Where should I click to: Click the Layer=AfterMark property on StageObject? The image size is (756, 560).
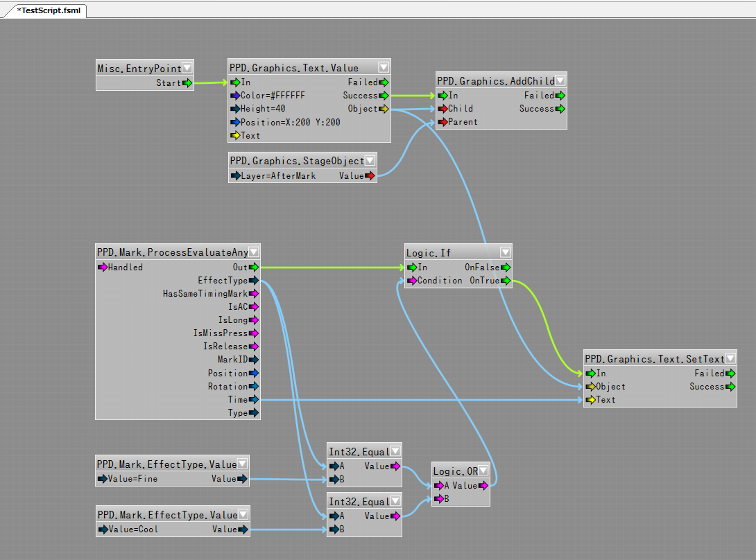[x=277, y=176]
